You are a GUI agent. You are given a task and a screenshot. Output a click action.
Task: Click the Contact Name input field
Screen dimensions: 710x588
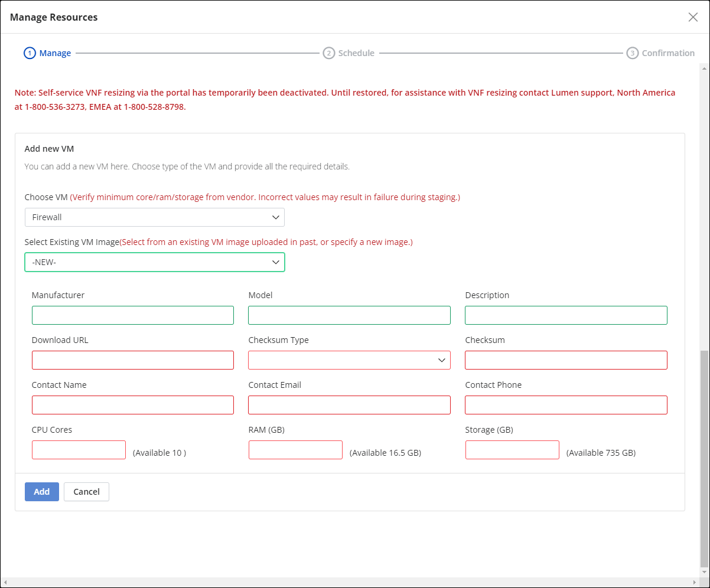pos(133,405)
